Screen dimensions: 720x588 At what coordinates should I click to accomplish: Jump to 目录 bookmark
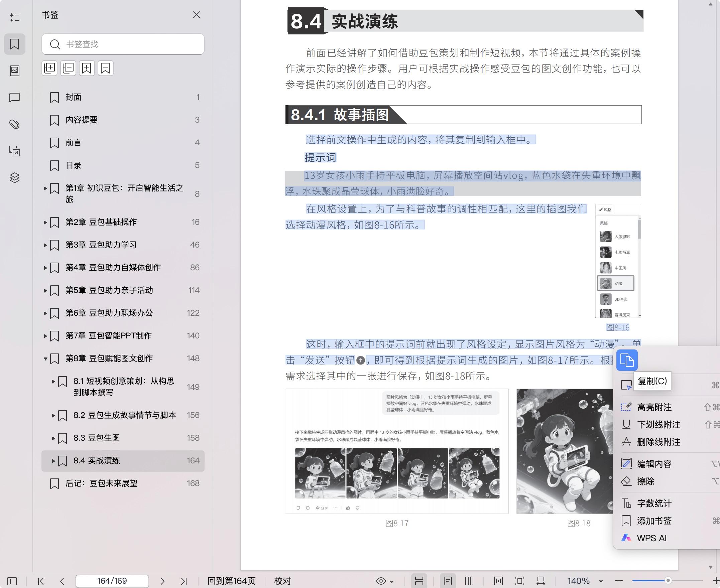click(x=123, y=165)
